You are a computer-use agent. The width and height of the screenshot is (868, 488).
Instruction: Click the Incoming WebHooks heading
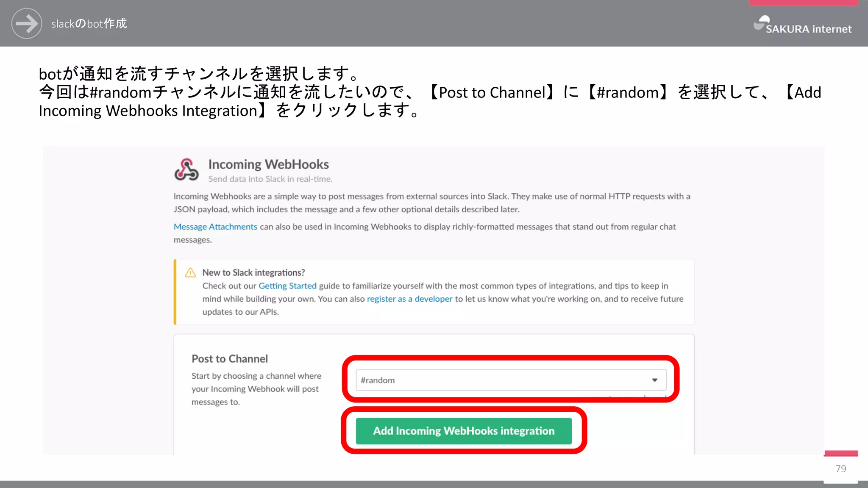point(268,164)
